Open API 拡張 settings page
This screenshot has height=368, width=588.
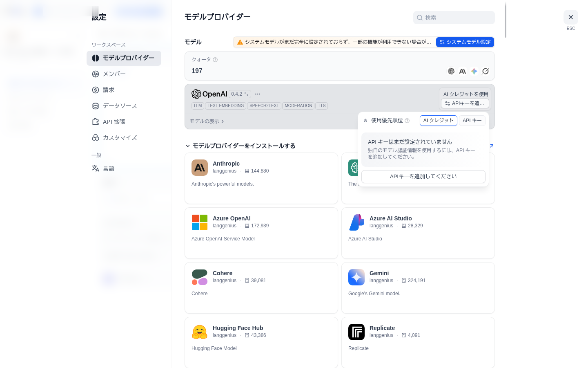(124, 122)
